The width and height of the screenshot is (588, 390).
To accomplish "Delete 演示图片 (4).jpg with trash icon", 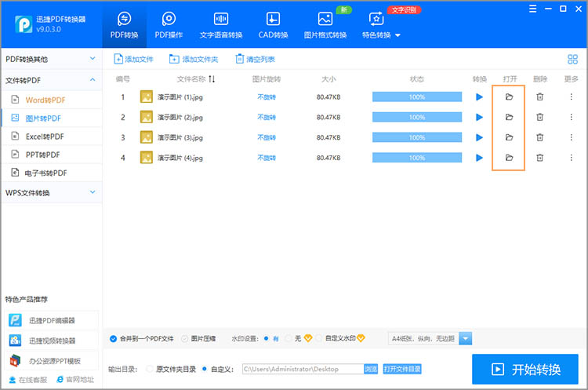I will click(x=539, y=158).
